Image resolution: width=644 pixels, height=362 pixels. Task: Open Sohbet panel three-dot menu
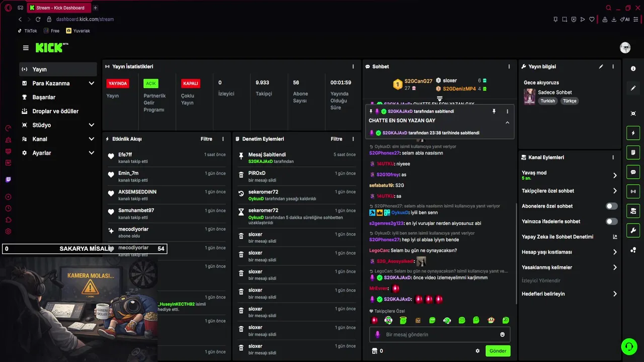pyautogui.click(x=509, y=66)
